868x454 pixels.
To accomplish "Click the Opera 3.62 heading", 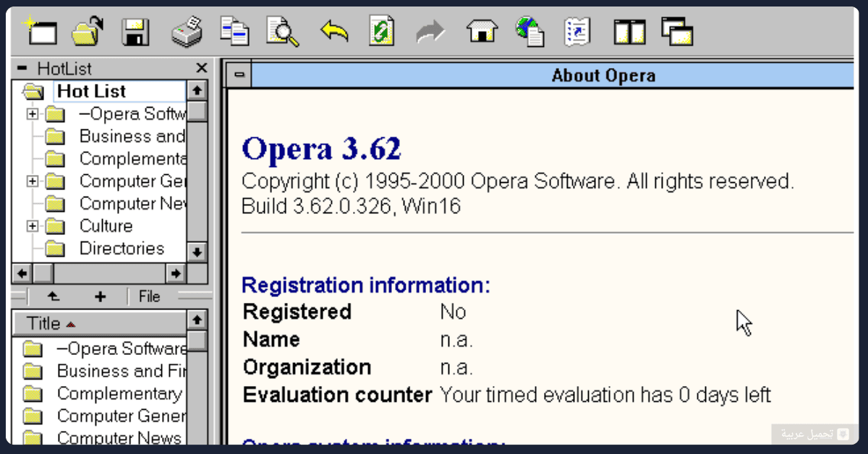I will click(x=321, y=149).
